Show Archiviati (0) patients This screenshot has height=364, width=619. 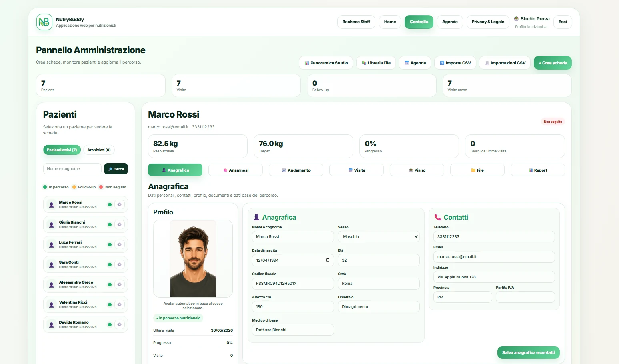click(x=99, y=150)
